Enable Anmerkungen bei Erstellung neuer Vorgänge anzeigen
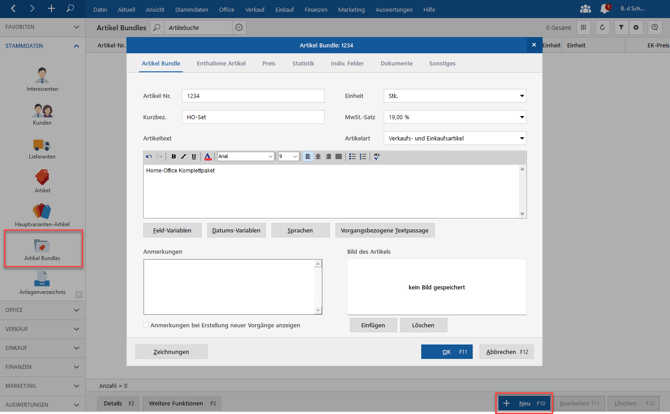Screen dimensions: 670x414 (146, 325)
